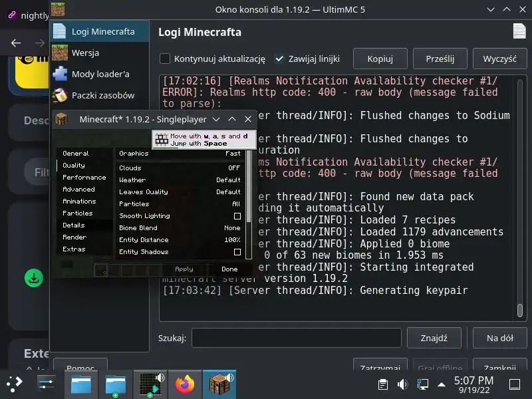Open Minecraft window title dropdown chevron
Screen dimensions: 532x399
click(216, 120)
